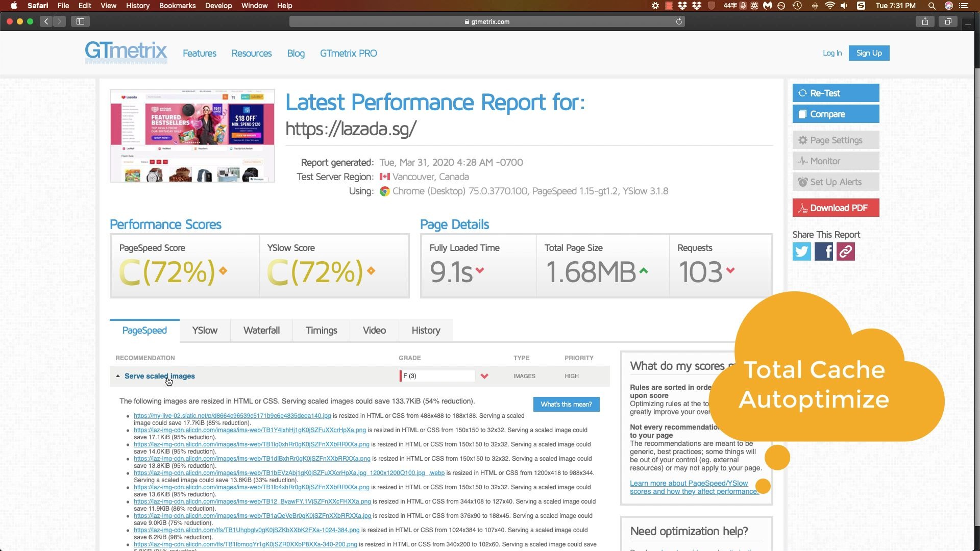Click Fully Loaded Time red arrow
Screen dimensions: 980x551
pos(480,270)
